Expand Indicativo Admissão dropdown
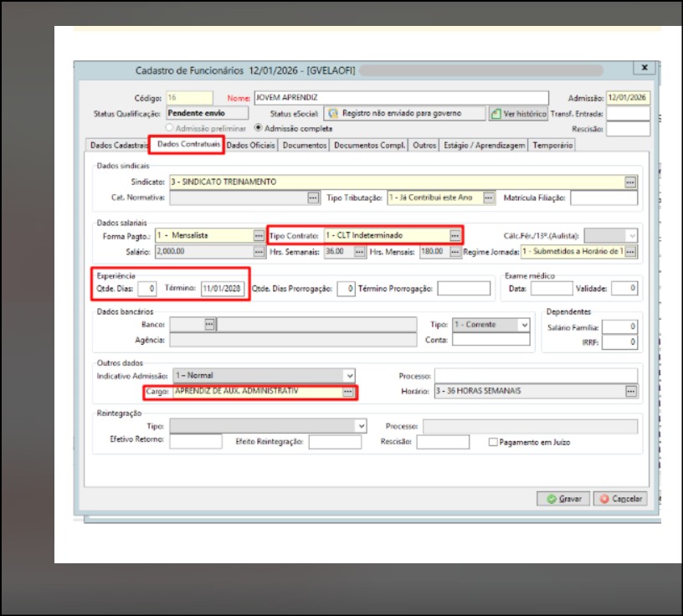683x616 pixels. tap(349, 376)
